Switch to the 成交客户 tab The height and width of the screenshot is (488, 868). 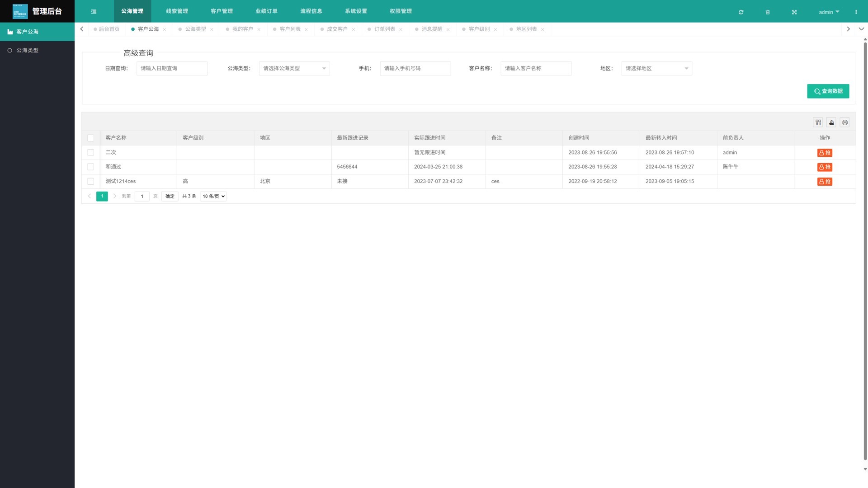tap(337, 29)
